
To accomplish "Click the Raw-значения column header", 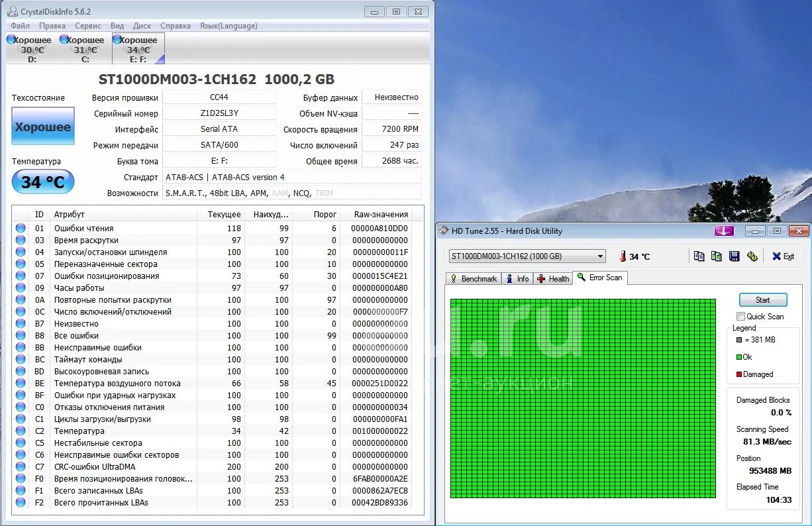I will coord(376,214).
